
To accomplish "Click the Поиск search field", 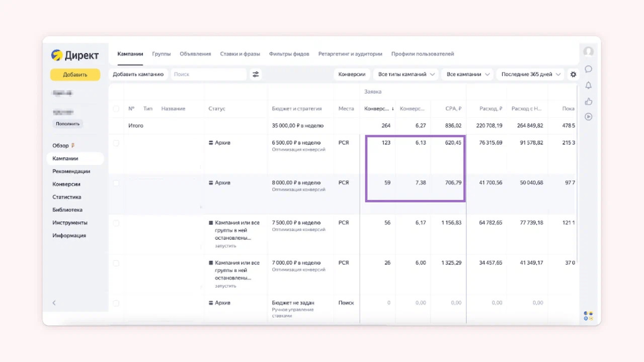I will click(208, 74).
